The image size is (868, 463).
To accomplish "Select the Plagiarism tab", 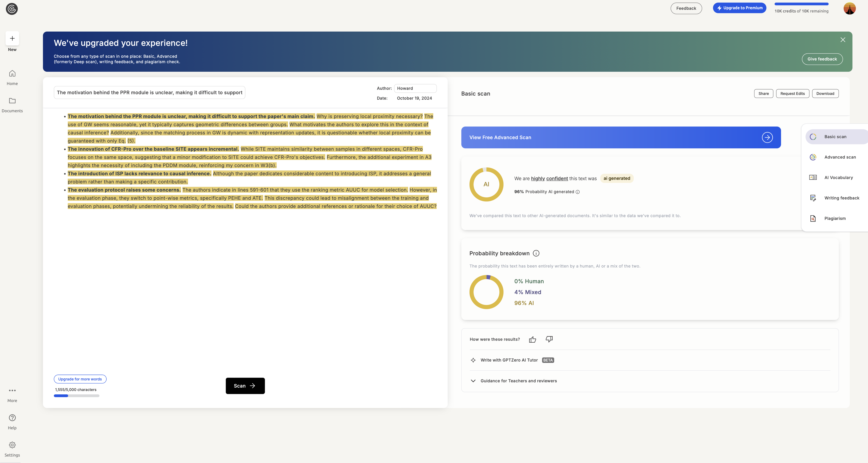I will pos(835,218).
